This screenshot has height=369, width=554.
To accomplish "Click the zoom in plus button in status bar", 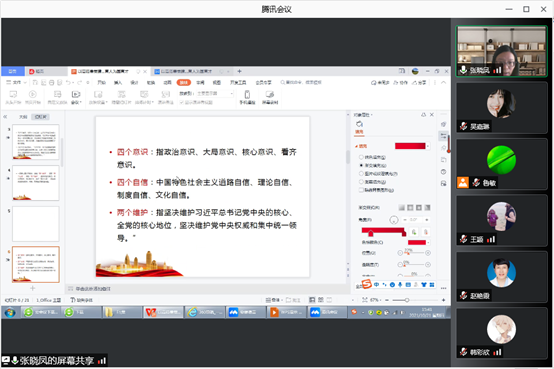I will click(x=443, y=300).
